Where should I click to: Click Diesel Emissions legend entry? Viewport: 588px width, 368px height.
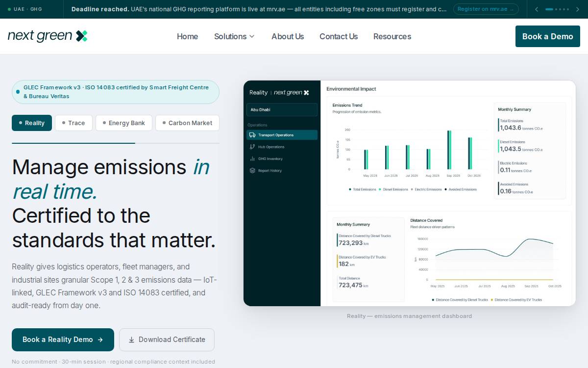[x=393, y=189]
